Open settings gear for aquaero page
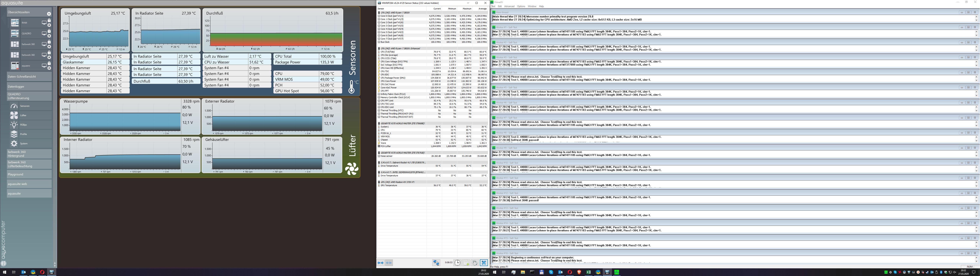980x276 pixels. point(49,68)
